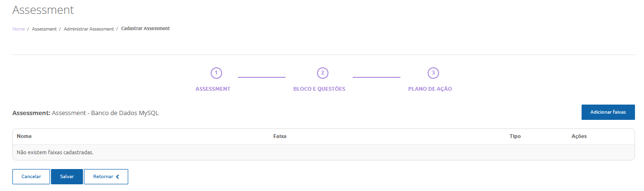This screenshot has height=191, width=644.
Task: Go to the ASSESSMENT step label
Action: pyautogui.click(x=213, y=89)
